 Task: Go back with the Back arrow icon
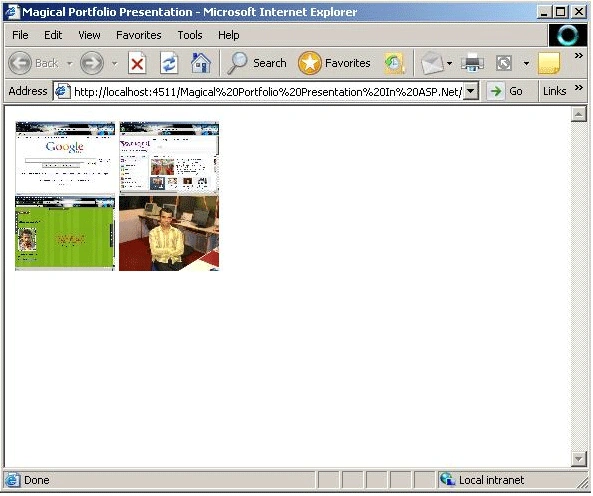[x=20, y=63]
